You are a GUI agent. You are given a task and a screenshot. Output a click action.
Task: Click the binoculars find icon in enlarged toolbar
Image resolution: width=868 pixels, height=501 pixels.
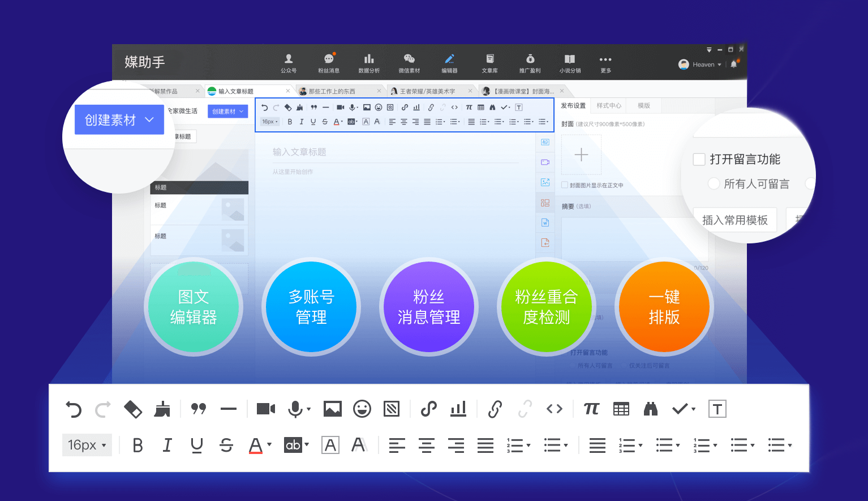[651, 409]
